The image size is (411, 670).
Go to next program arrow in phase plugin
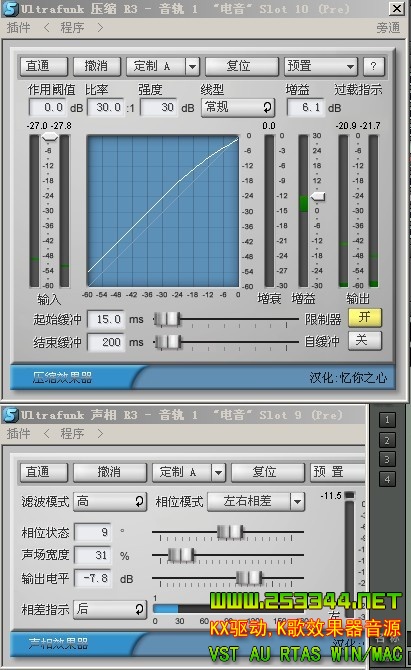point(100,434)
